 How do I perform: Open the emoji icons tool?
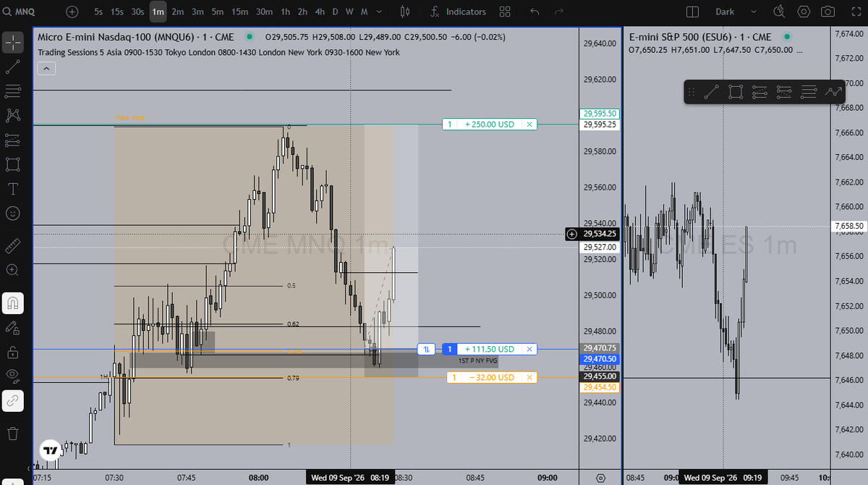12,214
